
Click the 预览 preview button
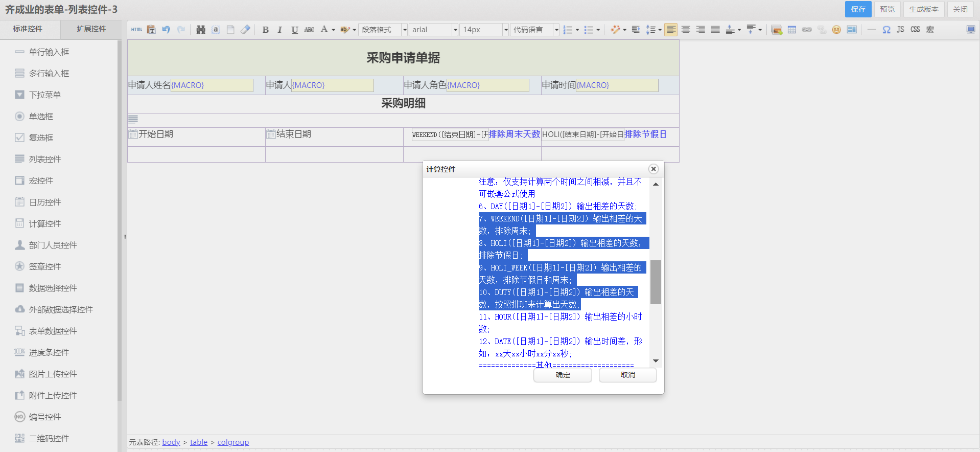pyautogui.click(x=887, y=9)
